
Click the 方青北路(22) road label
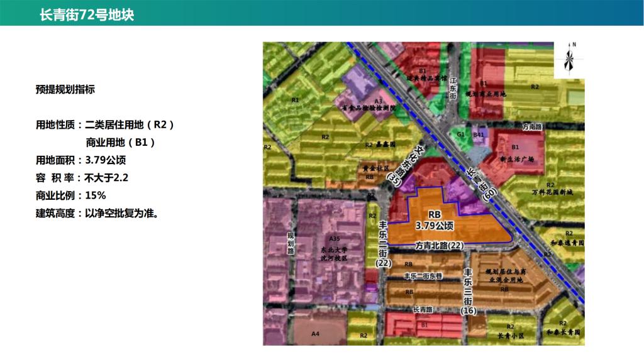click(x=439, y=246)
